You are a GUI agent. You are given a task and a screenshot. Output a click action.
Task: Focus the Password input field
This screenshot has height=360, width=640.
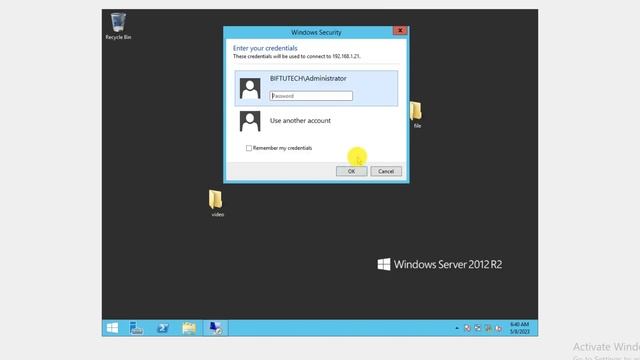coord(311,96)
